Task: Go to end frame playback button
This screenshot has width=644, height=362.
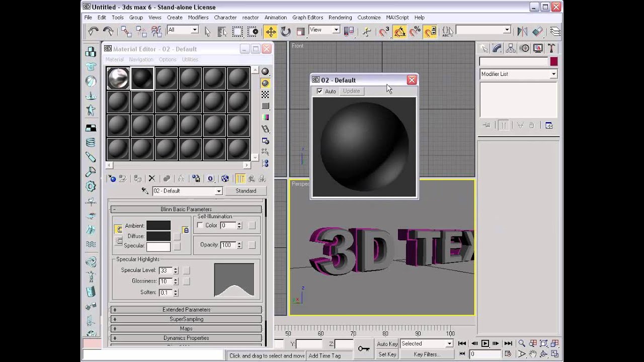Action: pos(508,343)
